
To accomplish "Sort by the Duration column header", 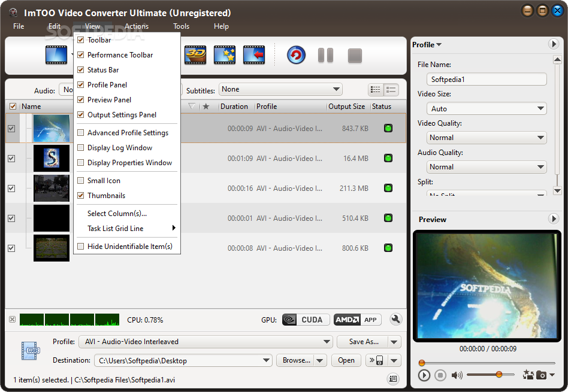I will [234, 107].
